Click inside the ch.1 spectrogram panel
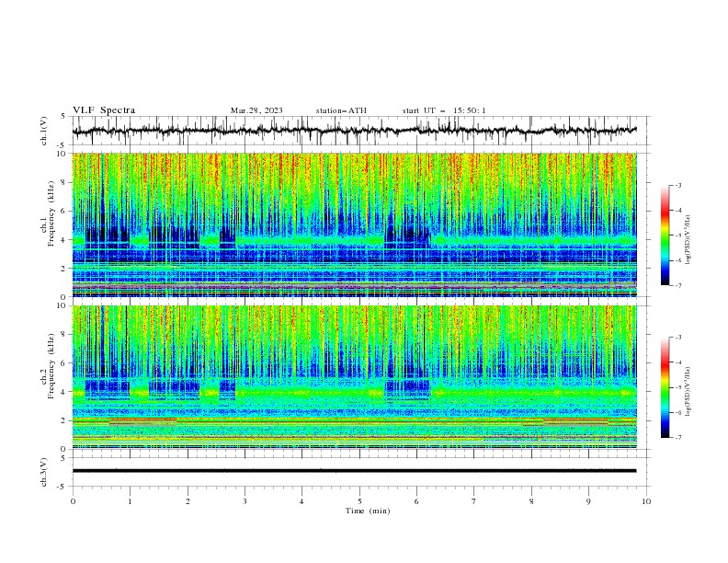 354,224
